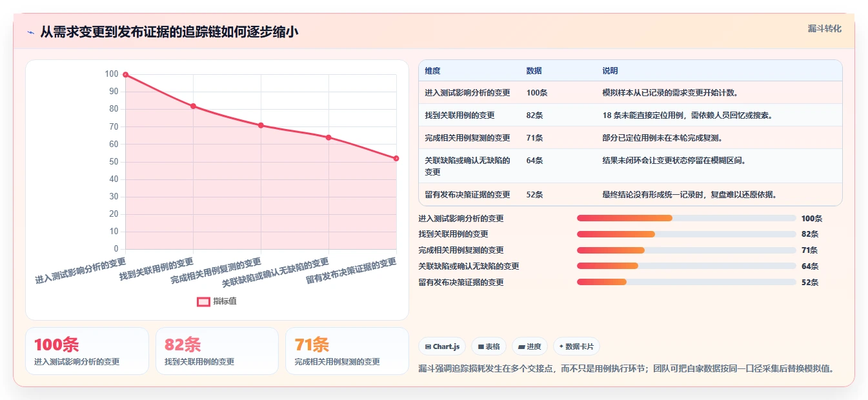Click the 82条 table cell

pyautogui.click(x=534, y=115)
